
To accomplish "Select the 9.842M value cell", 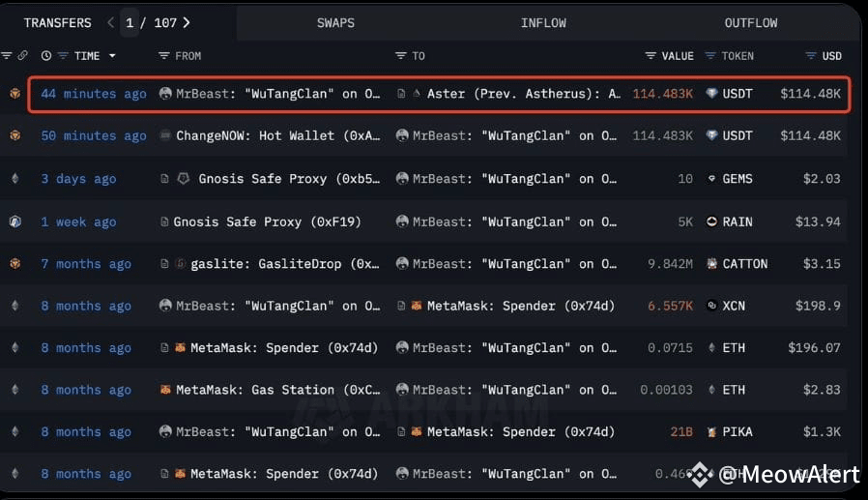I will coord(670,264).
